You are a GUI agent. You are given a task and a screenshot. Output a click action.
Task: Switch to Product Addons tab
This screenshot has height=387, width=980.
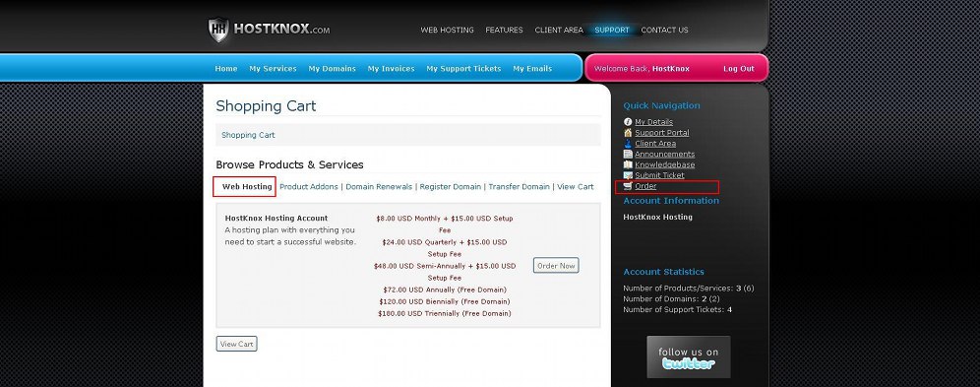(x=309, y=186)
